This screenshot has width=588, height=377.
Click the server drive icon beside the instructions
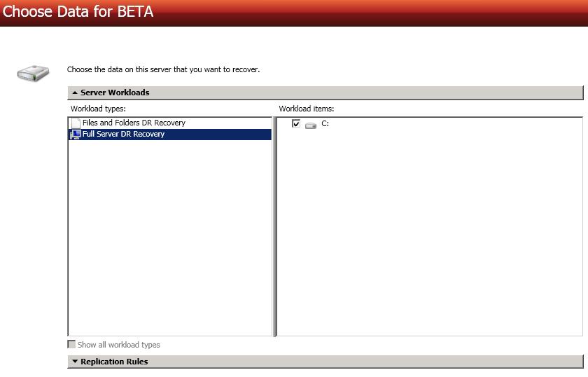(x=33, y=72)
